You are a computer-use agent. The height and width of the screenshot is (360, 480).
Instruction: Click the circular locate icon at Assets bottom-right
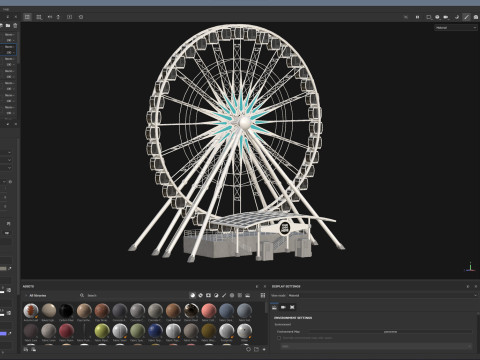248,349
